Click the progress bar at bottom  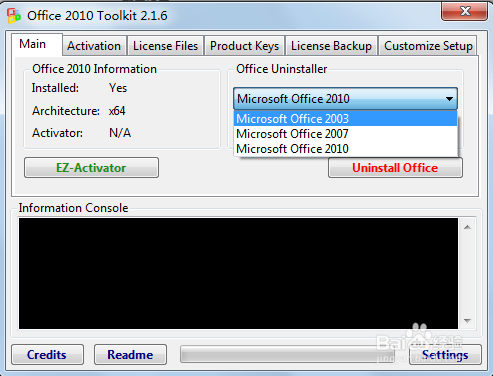click(x=287, y=354)
